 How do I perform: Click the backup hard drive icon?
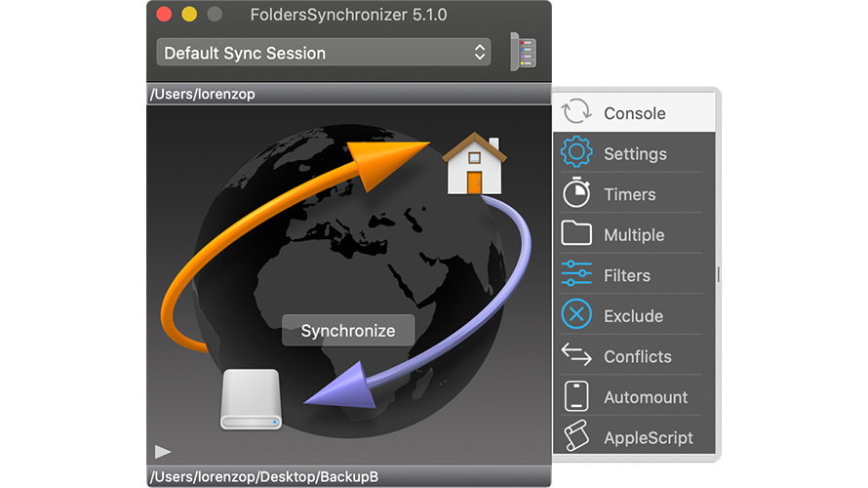click(251, 399)
